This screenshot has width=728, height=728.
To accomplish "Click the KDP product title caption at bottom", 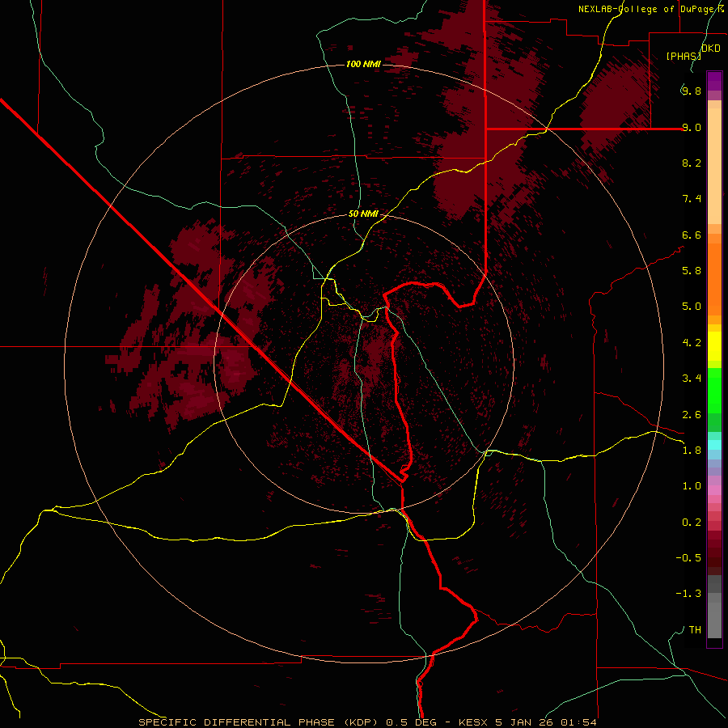I will [367, 722].
